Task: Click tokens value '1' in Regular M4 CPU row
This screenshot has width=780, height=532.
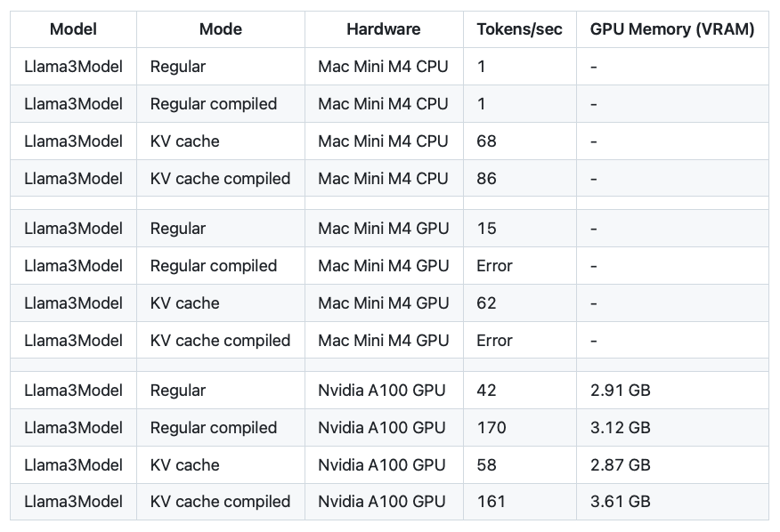Action: (481, 67)
